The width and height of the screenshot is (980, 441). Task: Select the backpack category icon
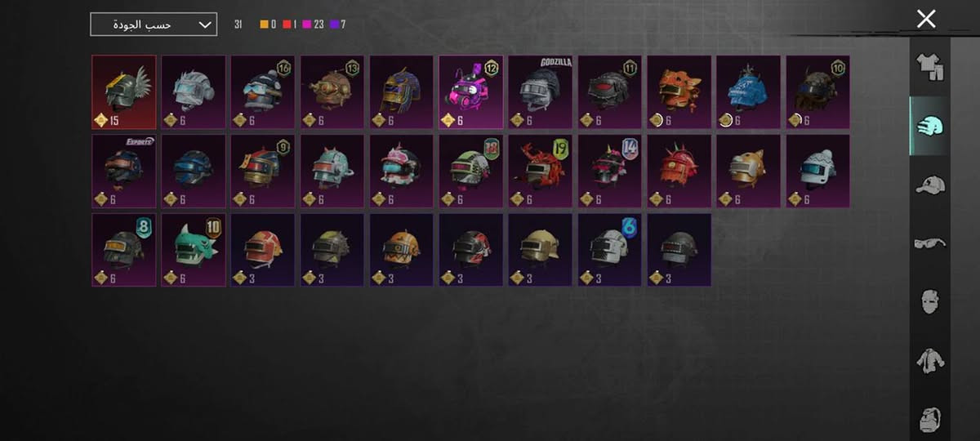[x=929, y=419]
